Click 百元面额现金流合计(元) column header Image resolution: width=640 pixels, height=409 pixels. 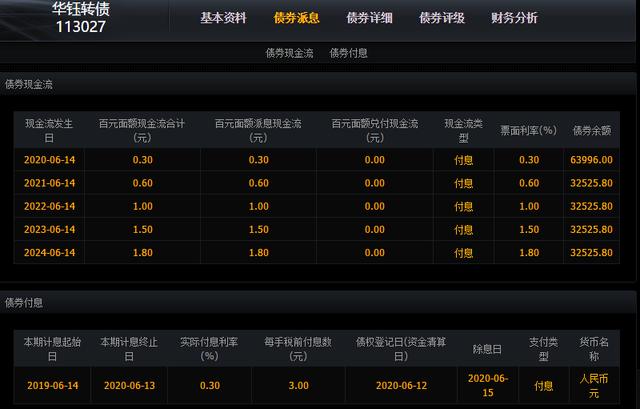[142, 131]
